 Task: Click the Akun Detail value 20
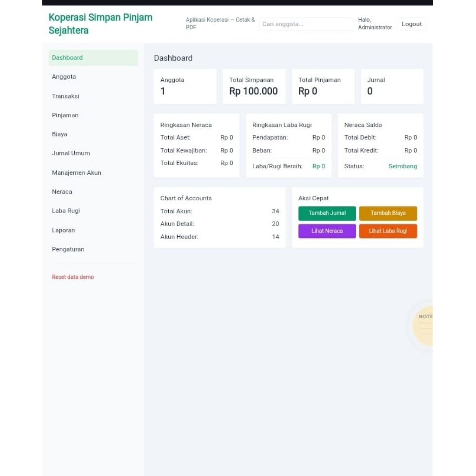click(275, 224)
